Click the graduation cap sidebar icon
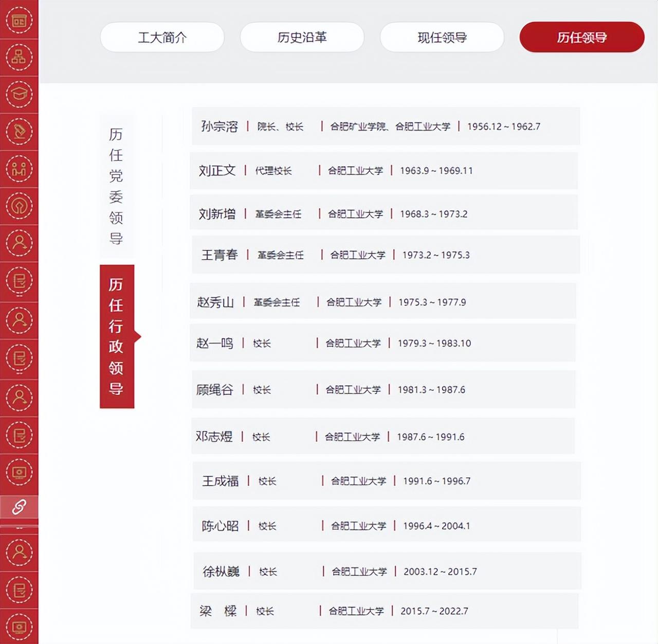Image resolution: width=658 pixels, height=644 pixels. click(x=19, y=95)
